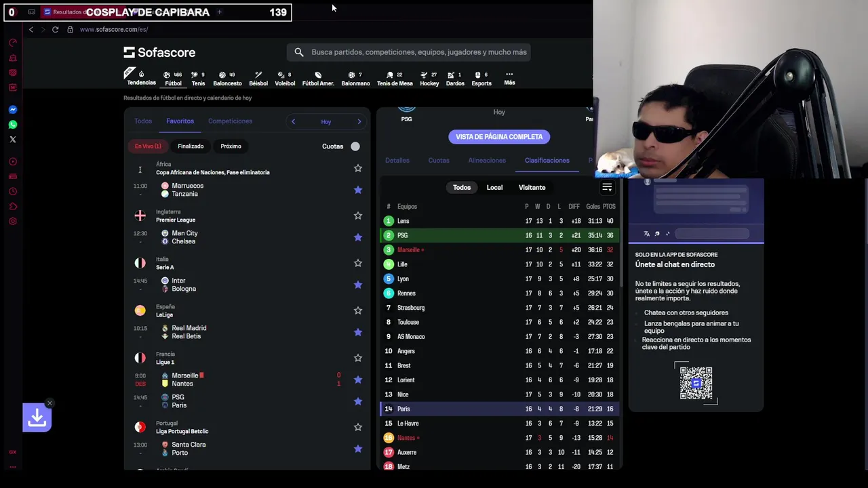The image size is (868, 488).
Task: Open the Lens row in standings
Action: [x=500, y=221]
